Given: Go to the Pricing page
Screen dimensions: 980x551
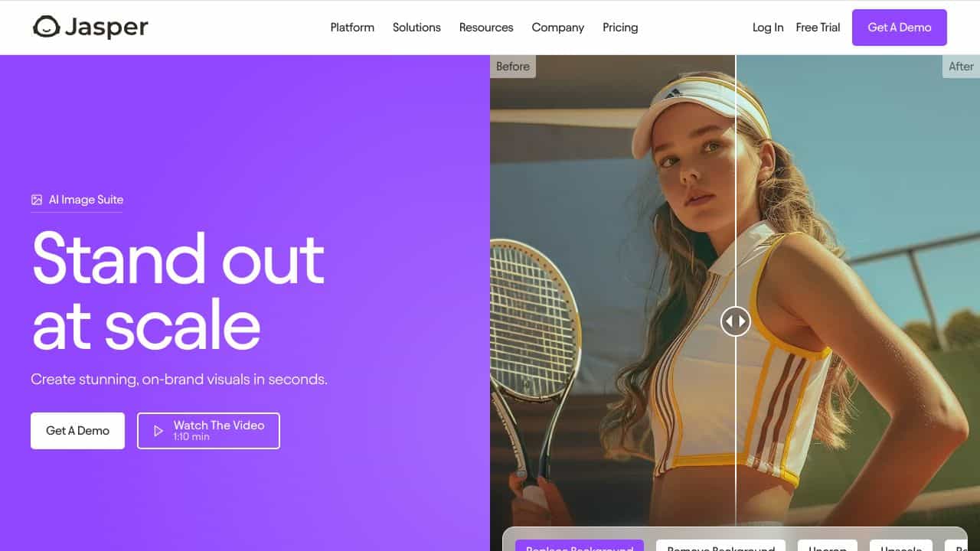Looking at the screenshot, I should click(x=620, y=28).
